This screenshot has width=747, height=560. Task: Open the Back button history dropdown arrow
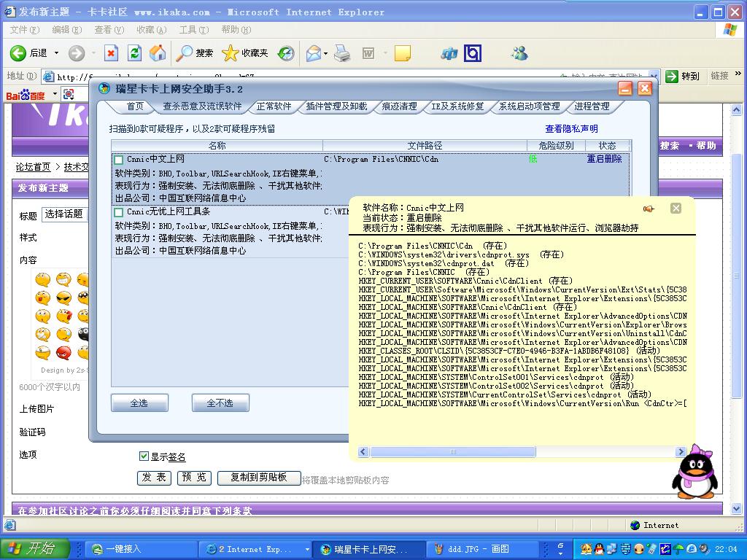click(x=56, y=52)
